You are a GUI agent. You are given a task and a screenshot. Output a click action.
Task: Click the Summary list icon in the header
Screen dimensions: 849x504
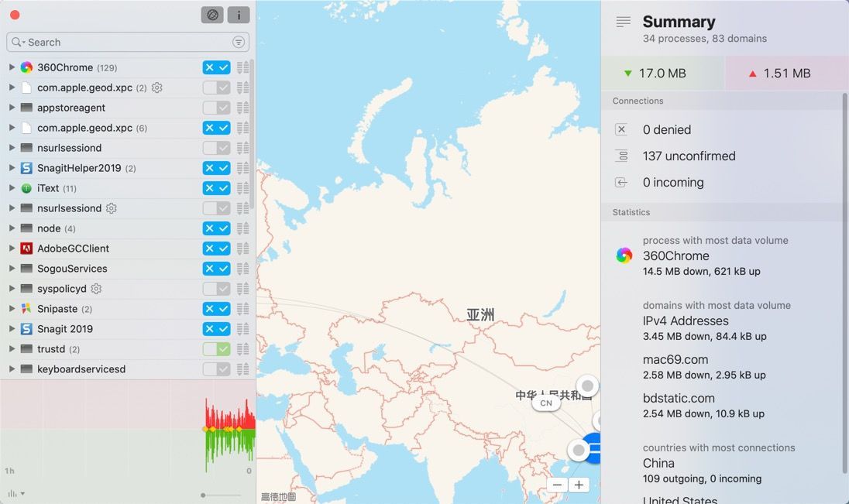[x=624, y=22]
